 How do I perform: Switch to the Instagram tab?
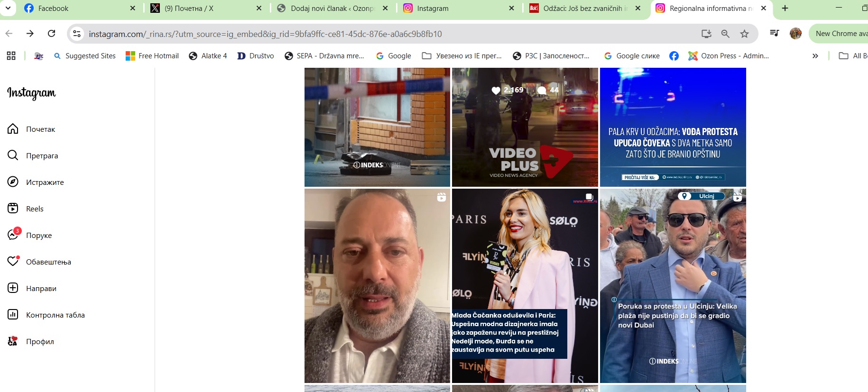point(459,8)
